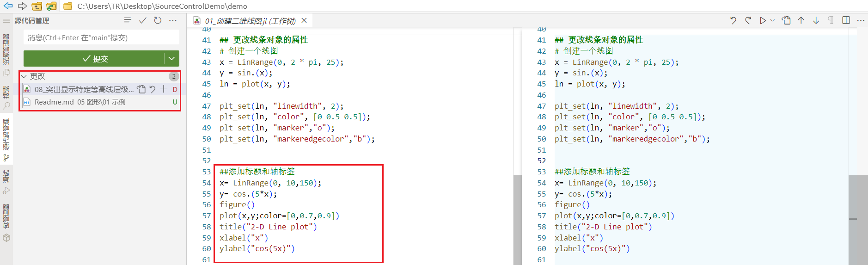Click the run triangle in editor toolbar

[x=763, y=20]
